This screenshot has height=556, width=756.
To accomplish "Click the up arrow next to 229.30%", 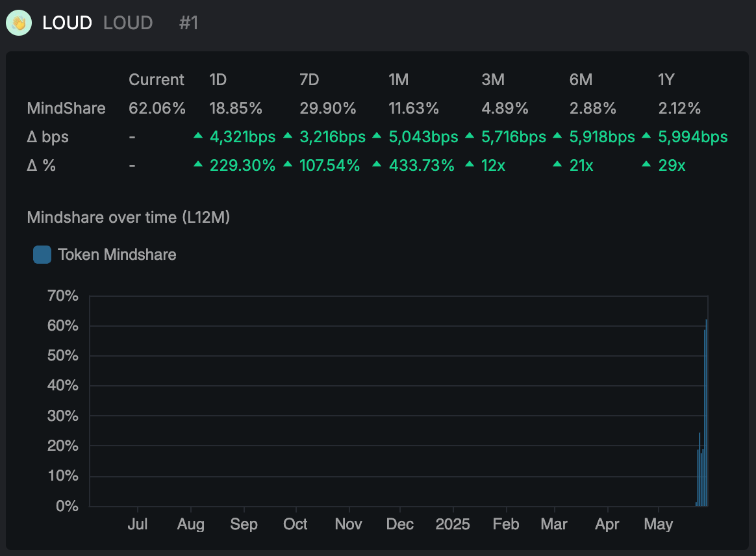I will coord(197,164).
